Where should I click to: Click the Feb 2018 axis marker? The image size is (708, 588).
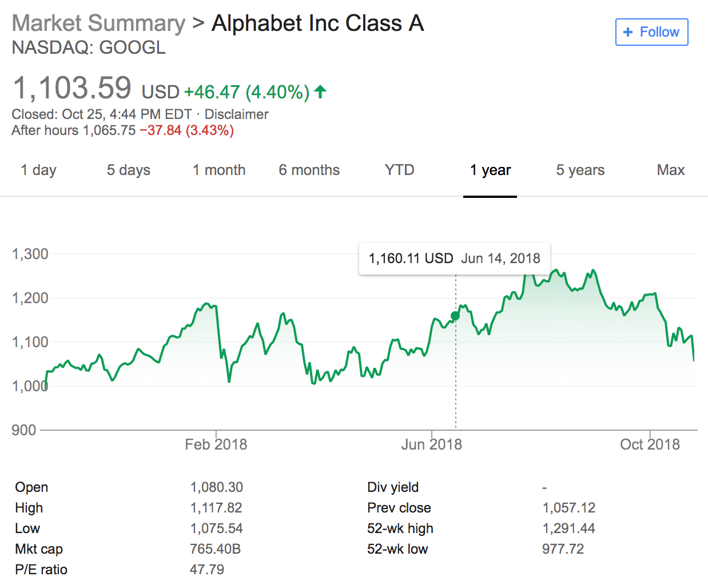(216, 444)
